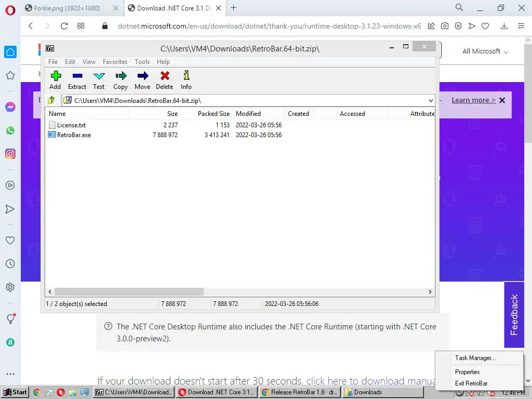Open the File menu in 7-Zip
Image resolution: width=532 pixels, height=399 pixels.
pyautogui.click(x=53, y=62)
